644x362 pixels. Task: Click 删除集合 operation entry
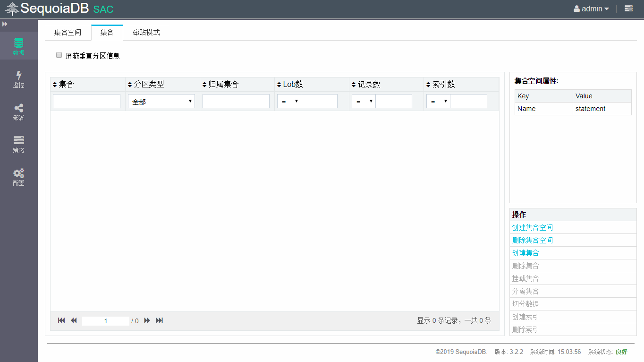pyautogui.click(x=525, y=266)
